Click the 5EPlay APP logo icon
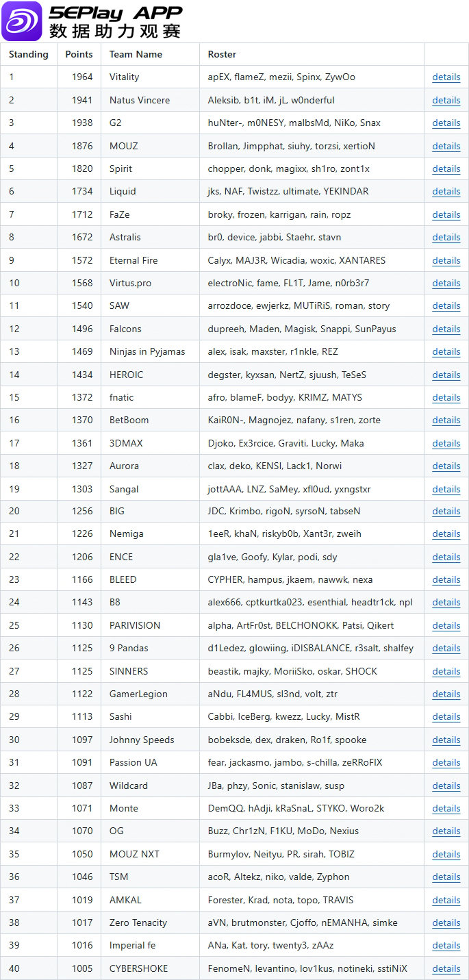The image size is (469, 980). point(21,21)
